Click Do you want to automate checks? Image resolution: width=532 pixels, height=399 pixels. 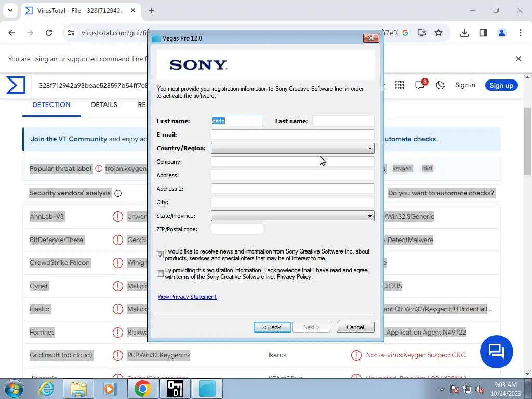(441, 193)
